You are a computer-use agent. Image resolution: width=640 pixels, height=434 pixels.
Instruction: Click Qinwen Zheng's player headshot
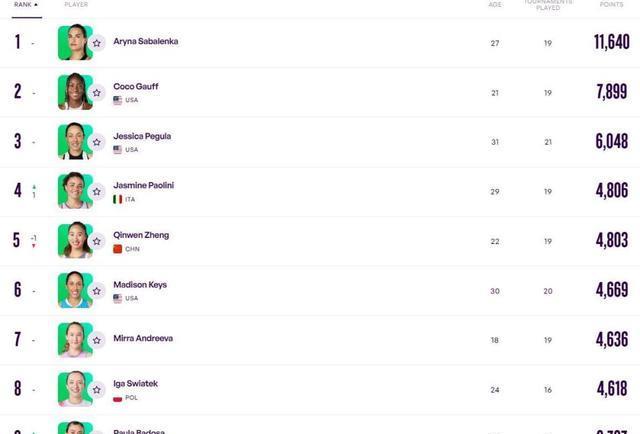pyautogui.click(x=75, y=240)
